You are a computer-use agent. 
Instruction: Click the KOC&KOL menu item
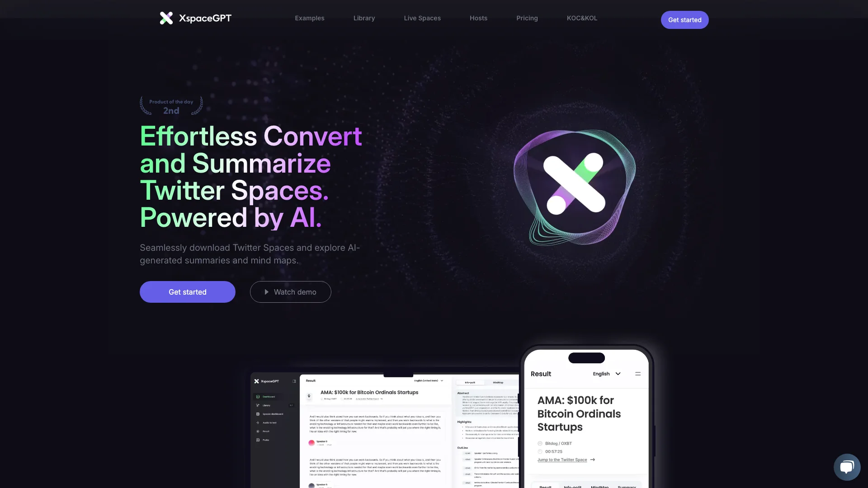click(x=582, y=19)
